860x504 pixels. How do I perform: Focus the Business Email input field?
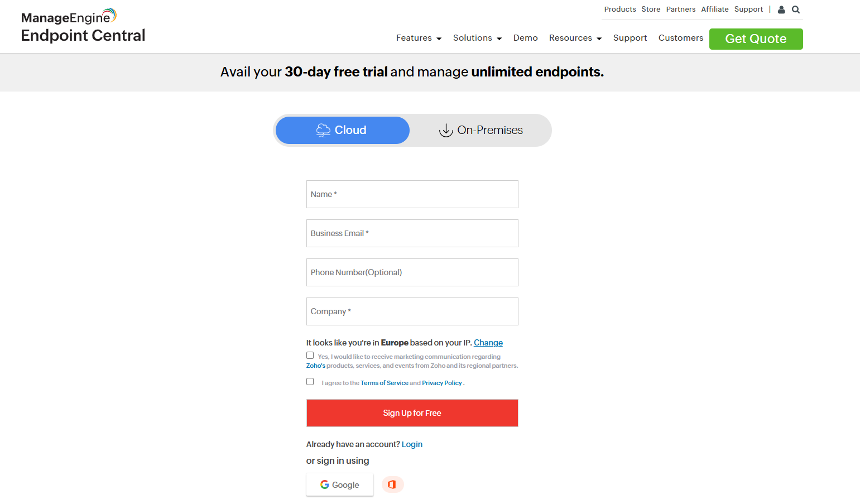click(412, 233)
